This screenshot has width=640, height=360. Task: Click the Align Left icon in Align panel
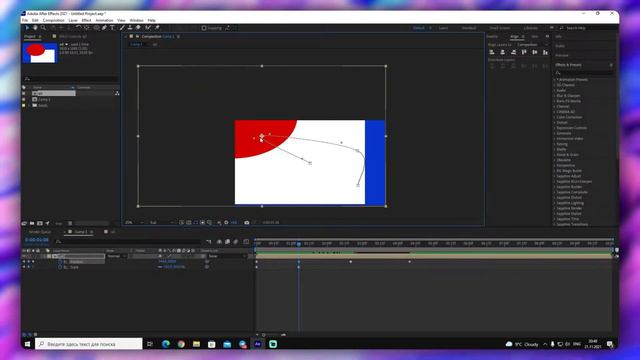[492, 52]
